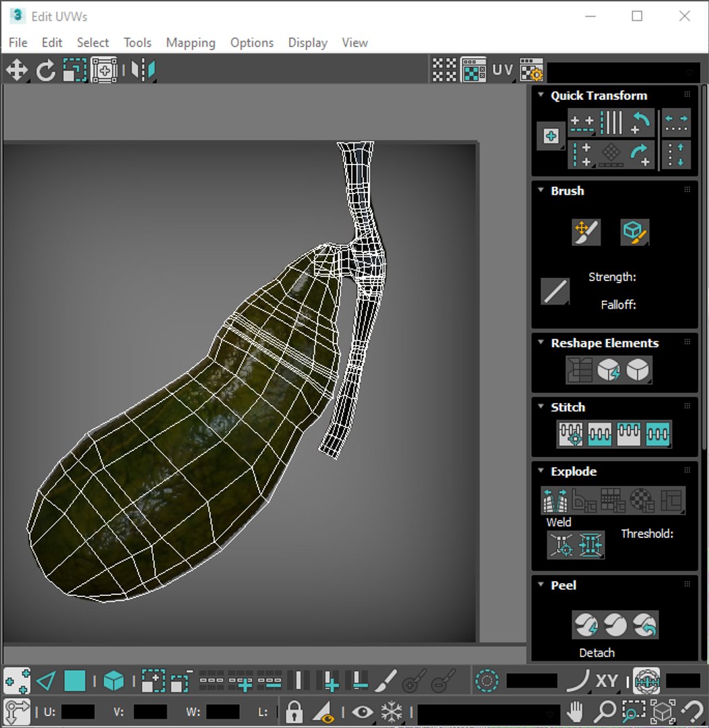This screenshot has height=728, width=709.
Task: Click the brush falloff type line icon
Action: tap(555, 291)
